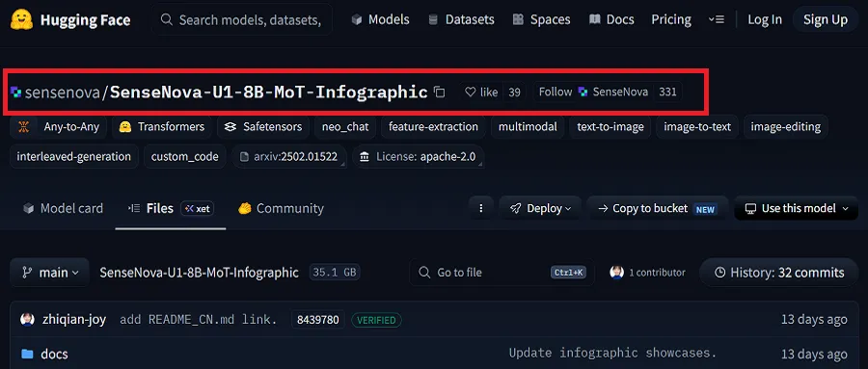The image size is (868, 369).
Task: Expand the extra navigation menu icon
Action: tap(716, 20)
